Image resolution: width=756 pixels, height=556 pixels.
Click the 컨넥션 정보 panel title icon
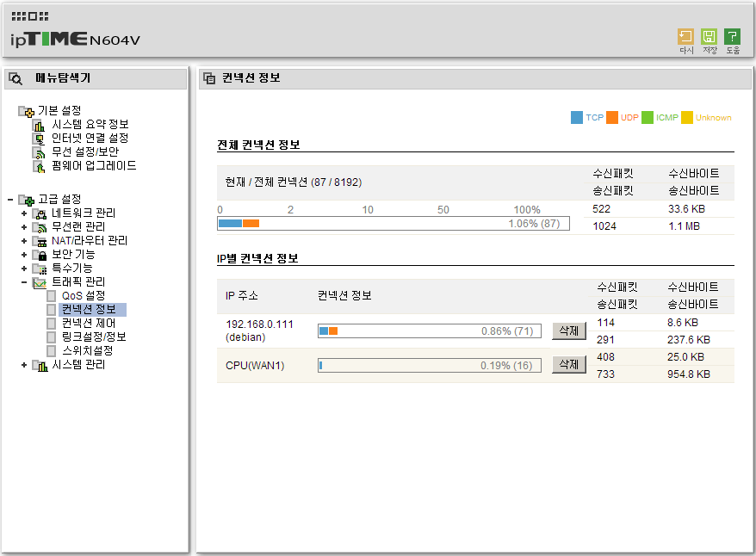[x=209, y=78]
